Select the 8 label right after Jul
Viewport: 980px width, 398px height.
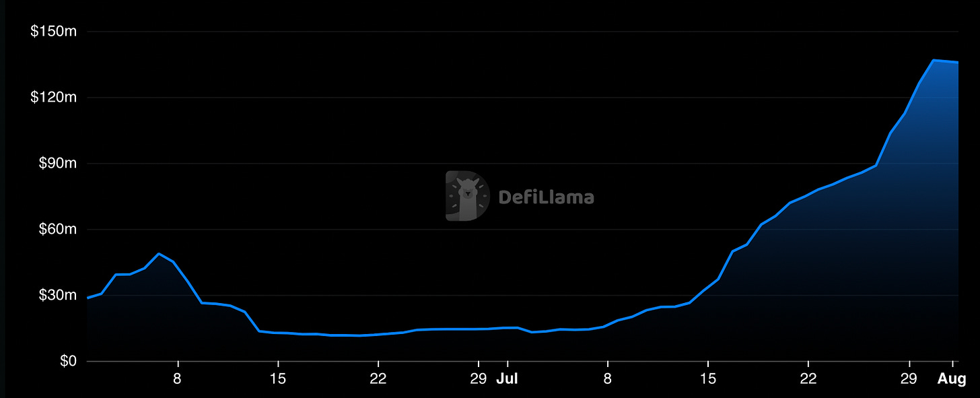click(x=608, y=378)
